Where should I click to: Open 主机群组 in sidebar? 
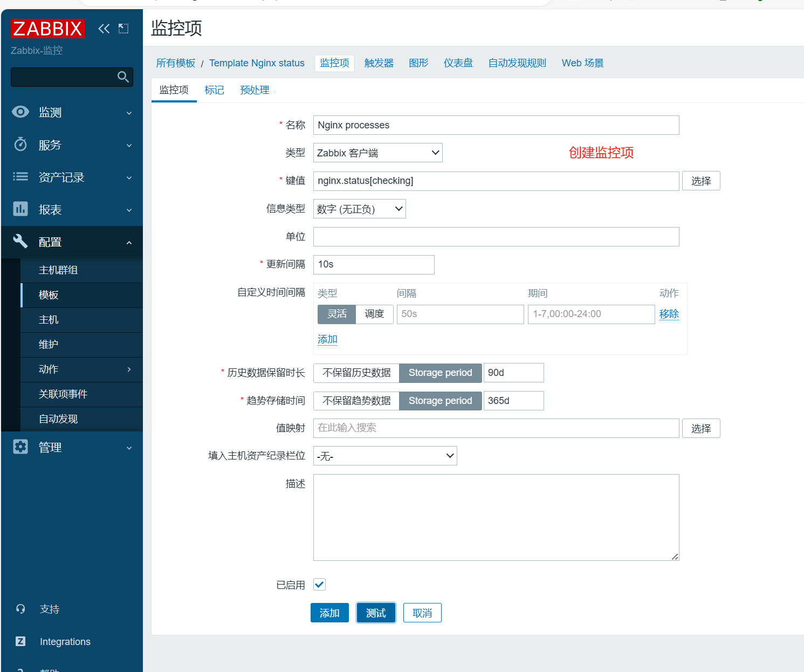click(x=81, y=270)
